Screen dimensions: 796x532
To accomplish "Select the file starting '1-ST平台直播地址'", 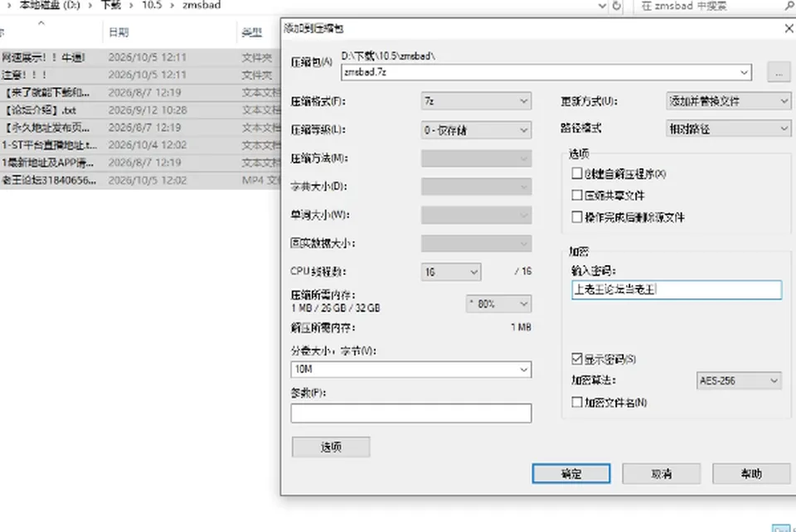I will point(140,145).
